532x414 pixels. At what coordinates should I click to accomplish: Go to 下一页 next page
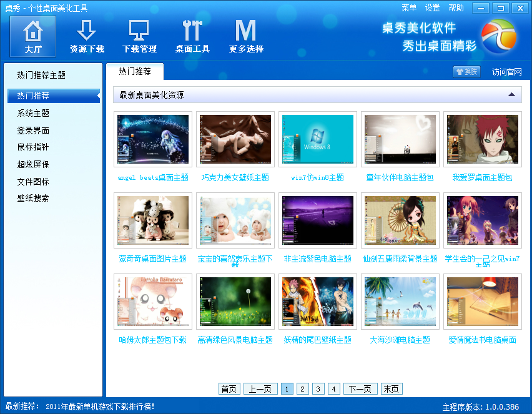[360, 388]
